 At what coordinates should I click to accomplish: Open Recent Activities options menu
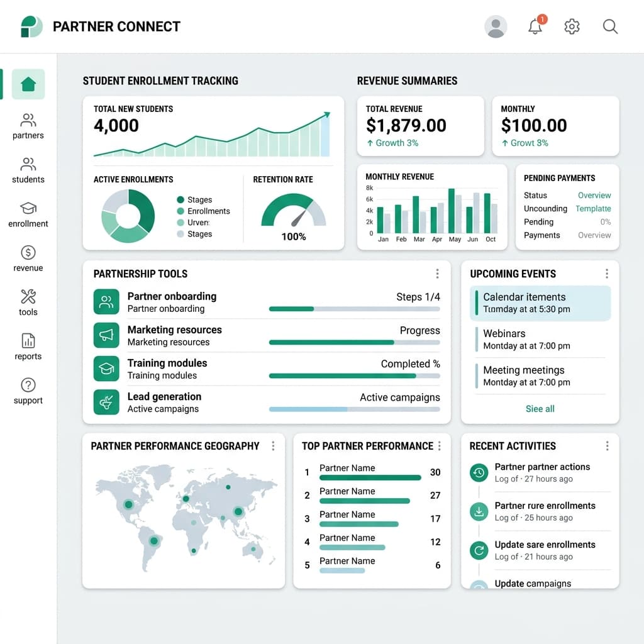[x=608, y=446]
